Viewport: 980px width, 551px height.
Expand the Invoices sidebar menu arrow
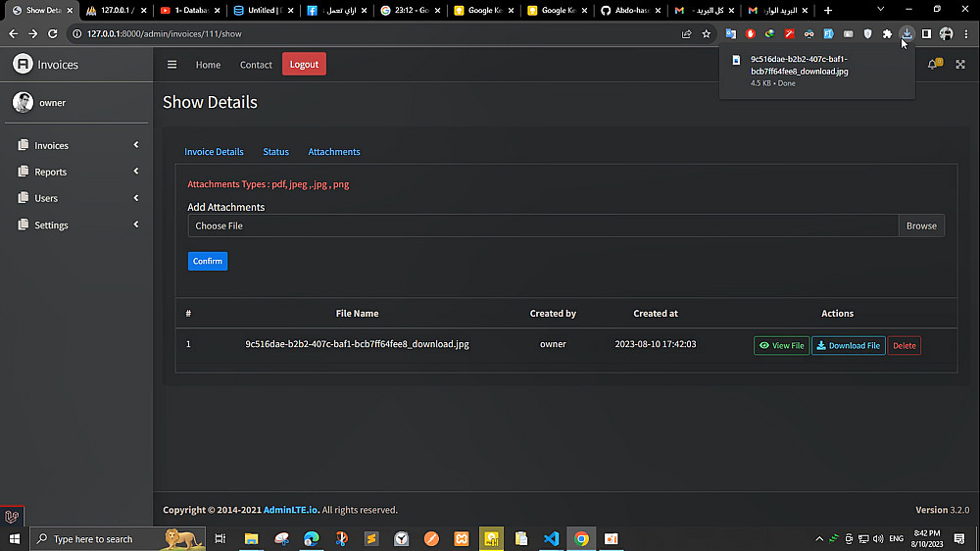[x=135, y=145]
